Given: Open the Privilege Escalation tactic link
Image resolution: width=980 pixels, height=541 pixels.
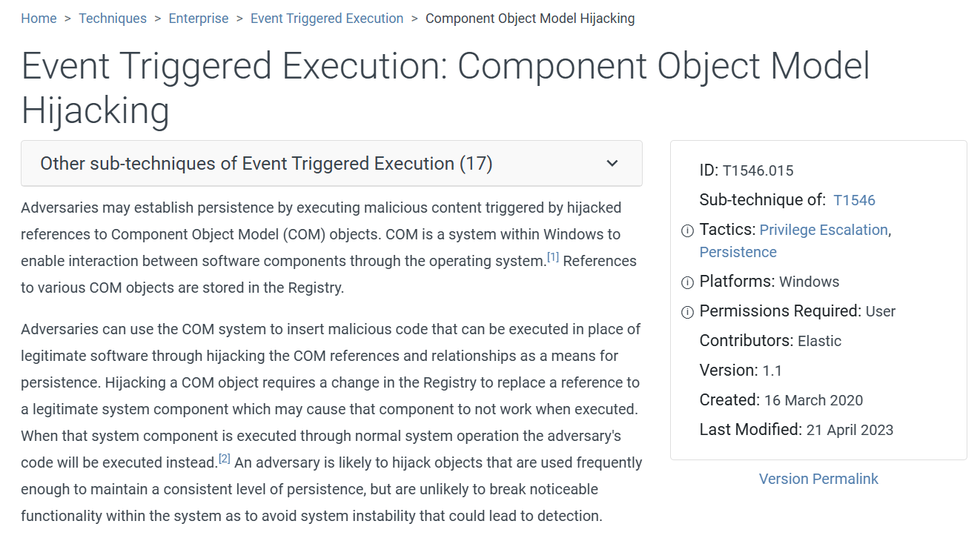Looking at the screenshot, I should 824,230.
